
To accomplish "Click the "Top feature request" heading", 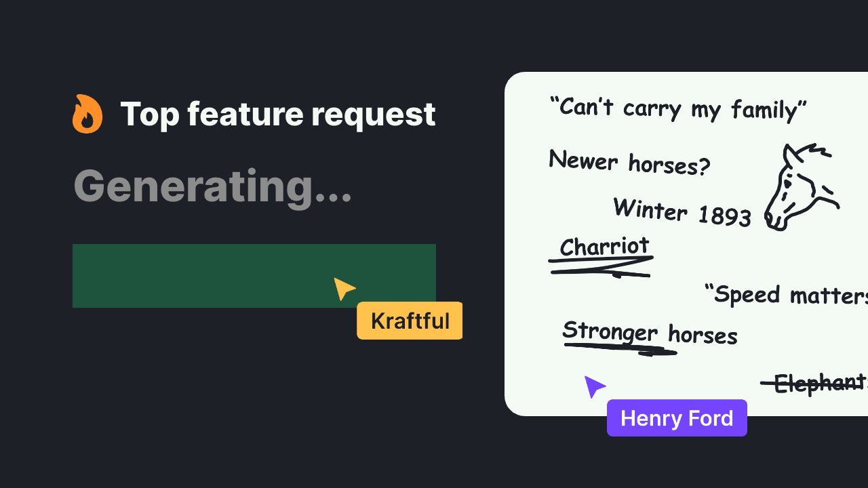I will [278, 114].
